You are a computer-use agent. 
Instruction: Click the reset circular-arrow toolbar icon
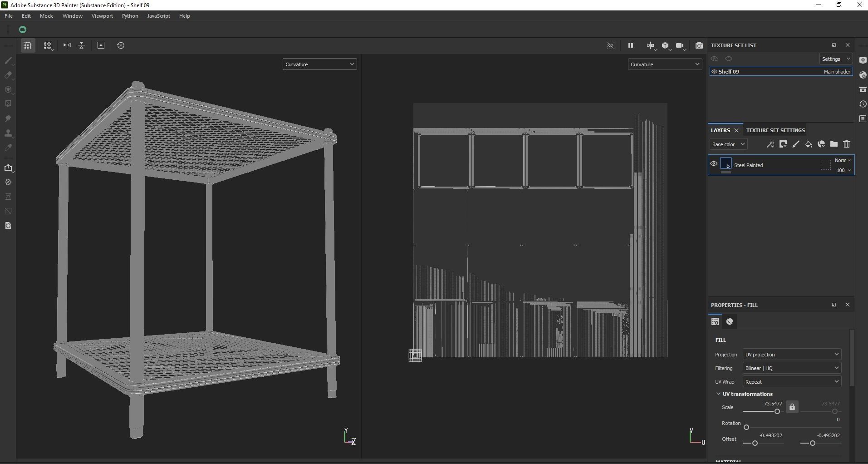click(x=121, y=45)
